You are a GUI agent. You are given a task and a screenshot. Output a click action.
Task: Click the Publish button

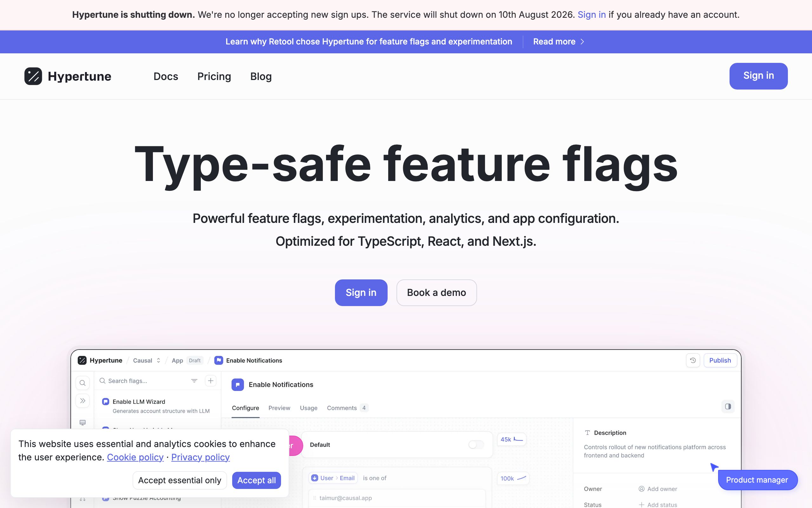720,360
